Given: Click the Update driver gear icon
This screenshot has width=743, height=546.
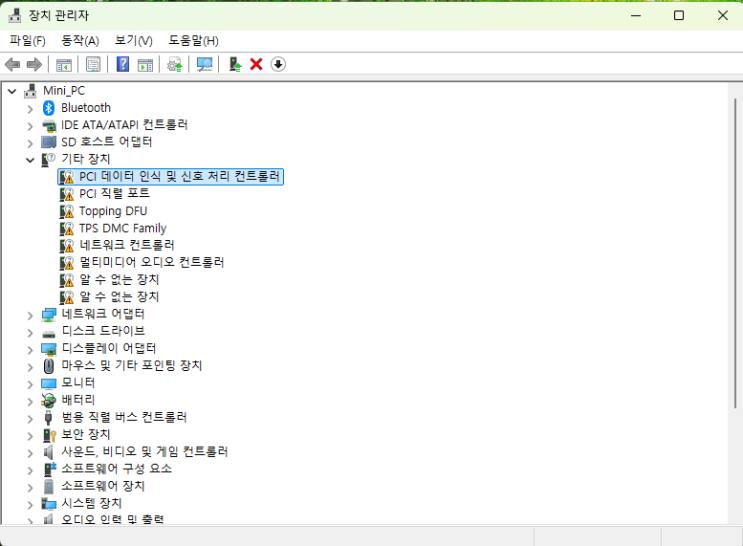Looking at the screenshot, I should tap(175, 64).
